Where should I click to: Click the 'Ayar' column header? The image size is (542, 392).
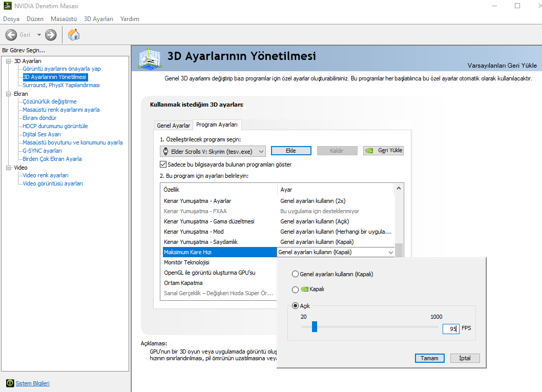[336, 190]
